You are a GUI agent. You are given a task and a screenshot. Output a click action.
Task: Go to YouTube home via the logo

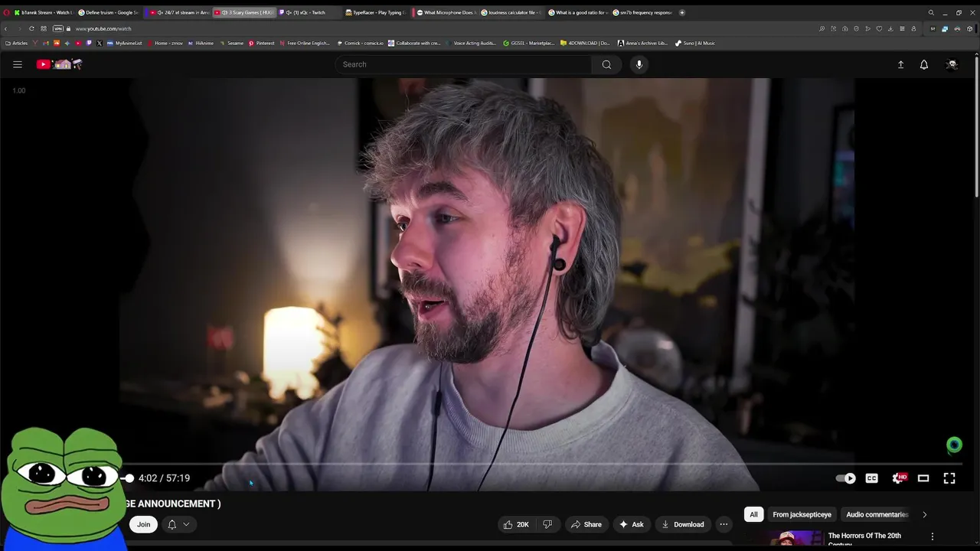tap(59, 64)
